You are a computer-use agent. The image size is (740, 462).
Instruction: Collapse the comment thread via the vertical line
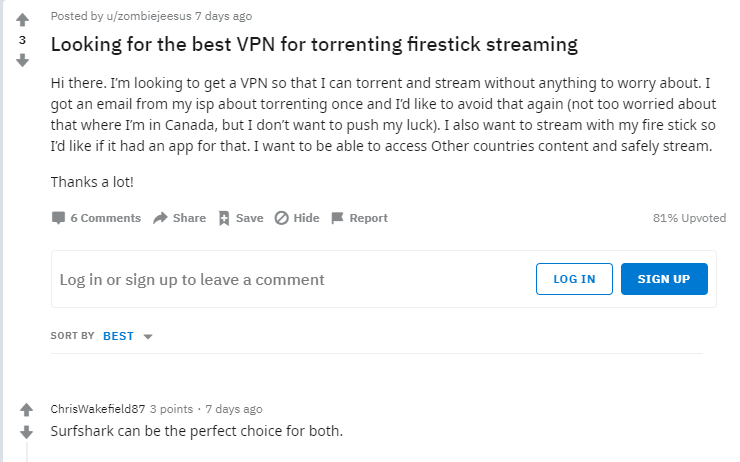[x=26, y=452]
